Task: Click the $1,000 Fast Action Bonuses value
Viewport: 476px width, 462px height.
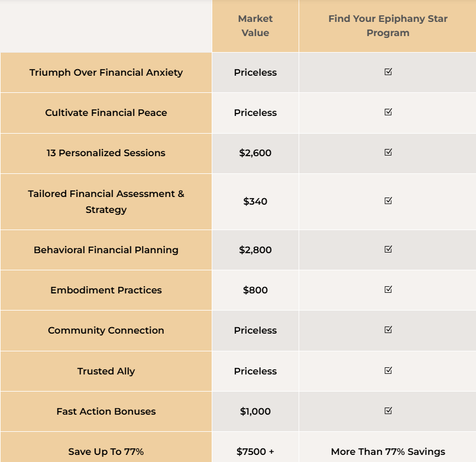Action: click(255, 411)
